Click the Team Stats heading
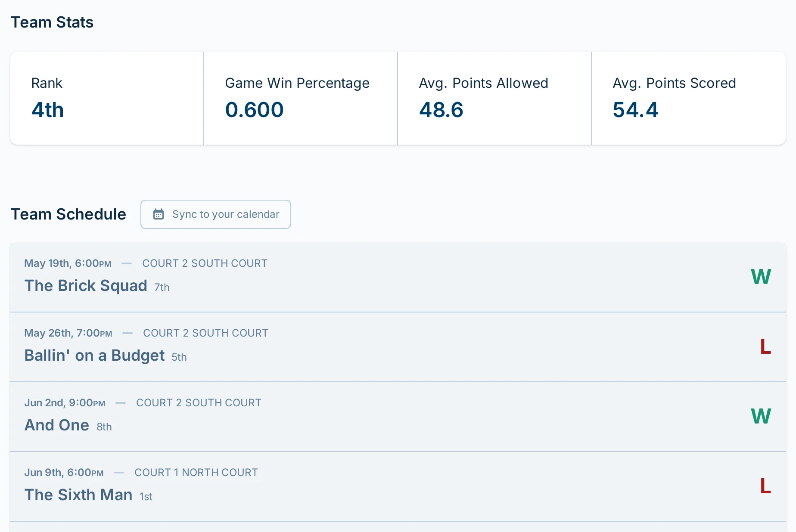This screenshot has width=796, height=532. click(x=52, y=22)
